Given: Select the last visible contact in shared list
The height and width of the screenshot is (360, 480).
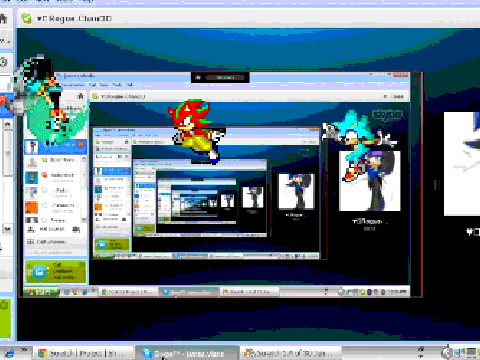Looking at the screenshot, I should 53,220.
